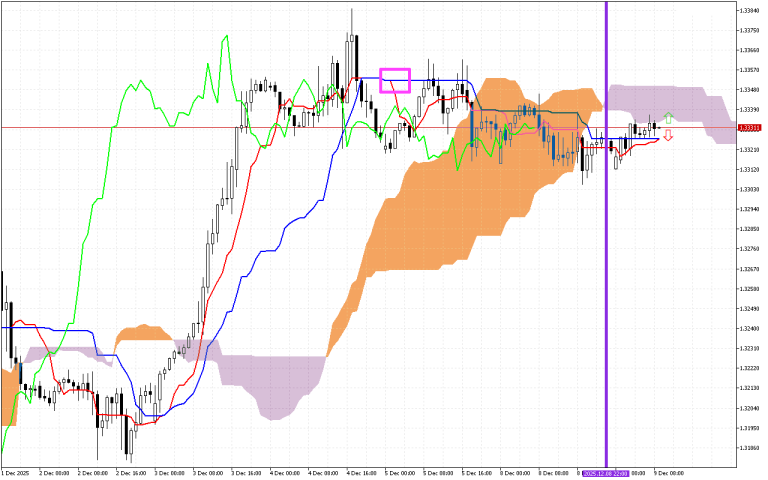
Task: Click the 1.32670 price scale label
Action: (749, 269)
